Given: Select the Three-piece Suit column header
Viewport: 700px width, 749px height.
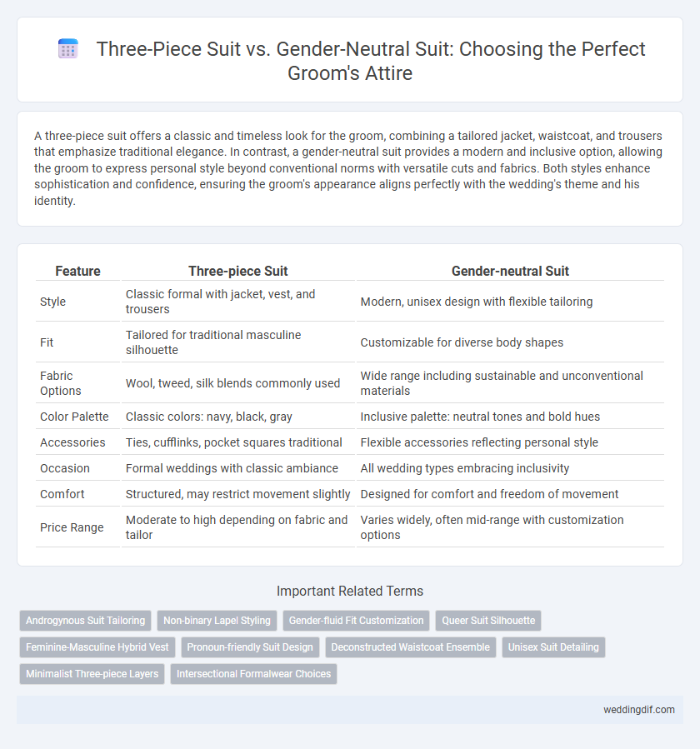Looking at the screenshot, I should pos(238,271).
